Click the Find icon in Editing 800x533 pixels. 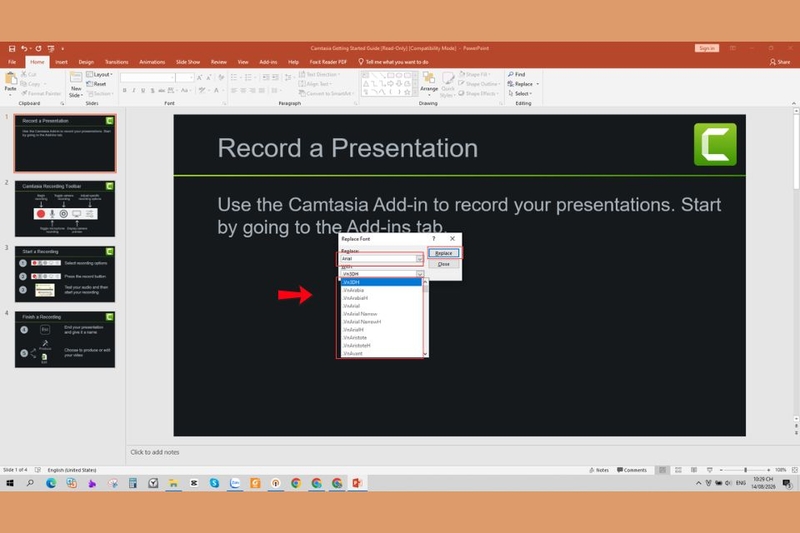tap(516, 74)
